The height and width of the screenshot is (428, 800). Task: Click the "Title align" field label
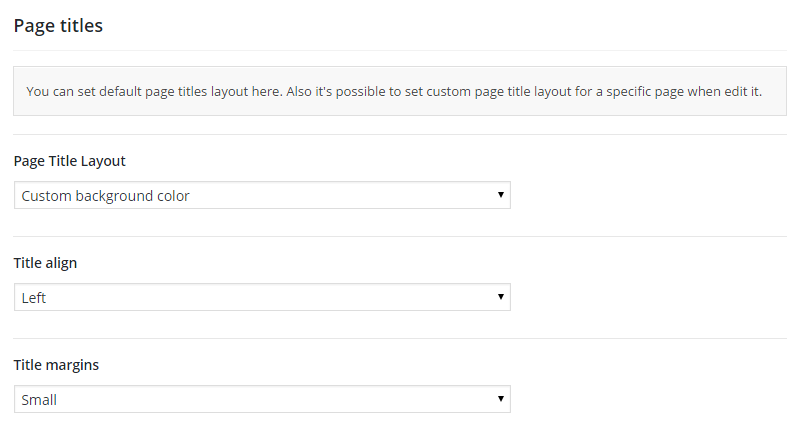point(45,263)
